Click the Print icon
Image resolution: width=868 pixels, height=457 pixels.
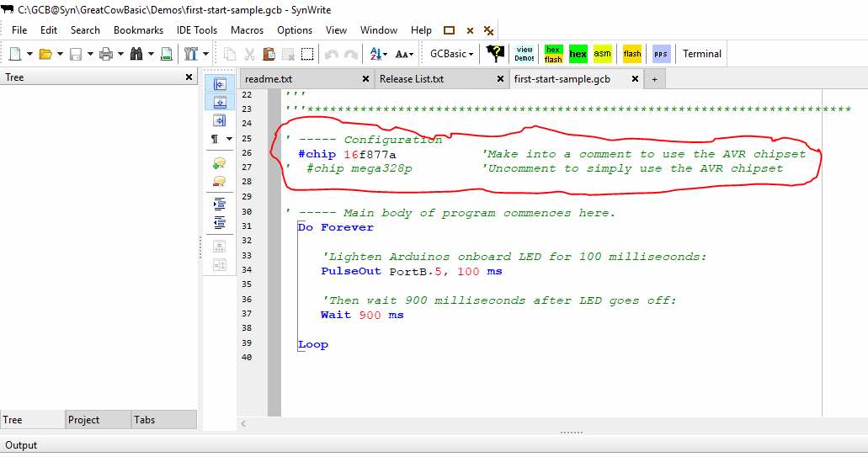(x=106, y=54)
